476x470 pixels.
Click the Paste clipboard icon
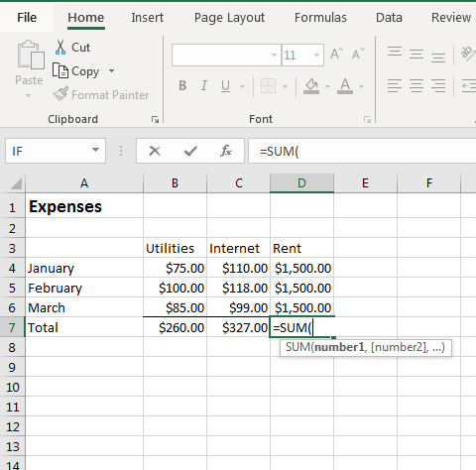point(31,56)
